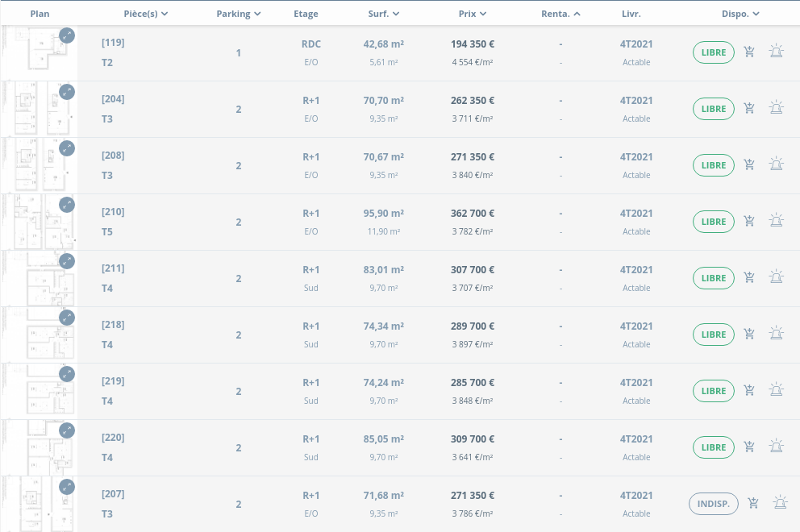Add lot 119 to the cart
800x532 pixels.
[x=749, y=52]
